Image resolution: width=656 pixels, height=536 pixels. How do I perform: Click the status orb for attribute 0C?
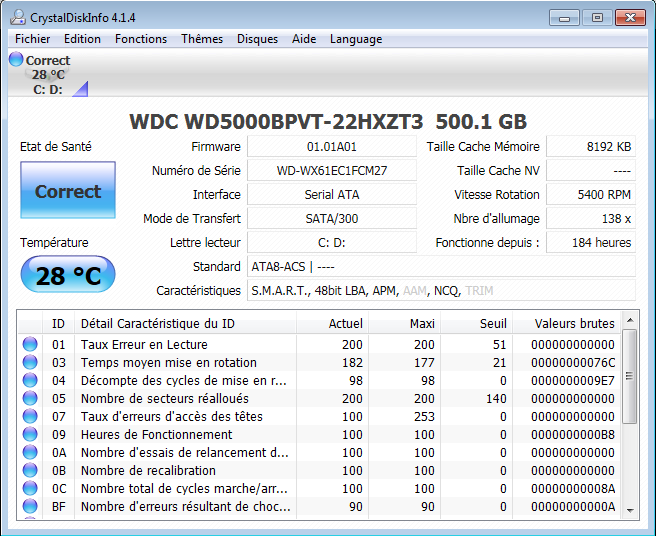click(x=30, y=488)
